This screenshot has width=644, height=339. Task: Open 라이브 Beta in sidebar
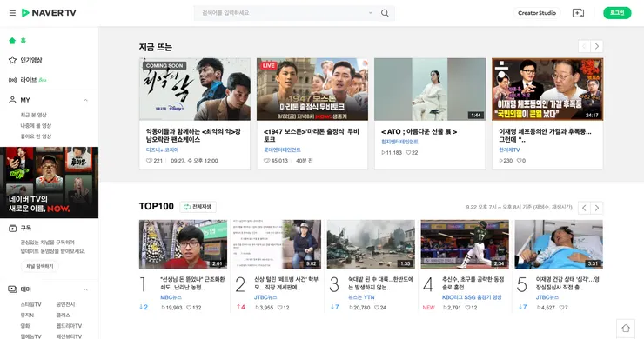tap(28, 80)
